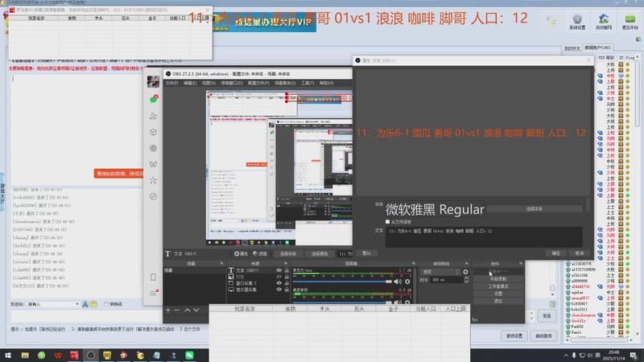This screenshot has width=644, height=362.
Task: Toggle the lock on 文本 (GDI+) source
Action: coord(287,270)
